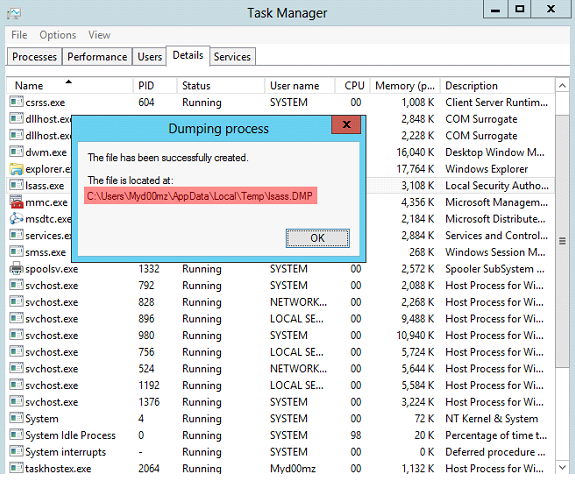Click the smss.exe process icon

(17, 252)
